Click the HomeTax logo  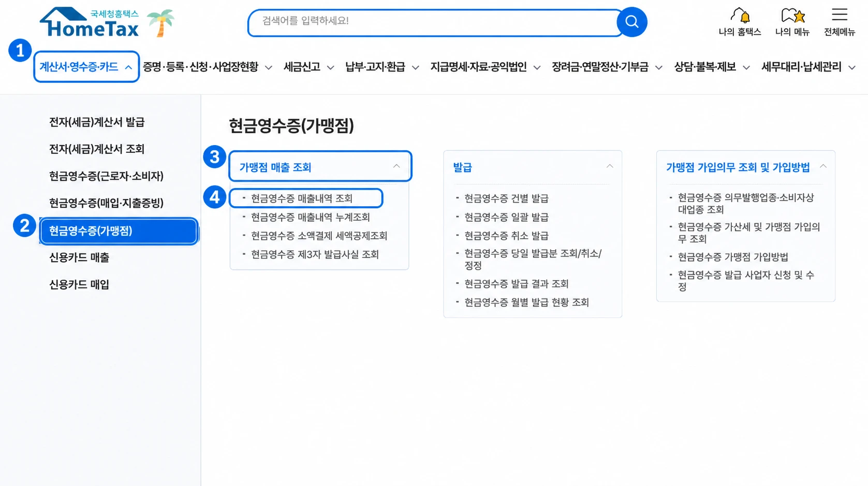(89, 22)
